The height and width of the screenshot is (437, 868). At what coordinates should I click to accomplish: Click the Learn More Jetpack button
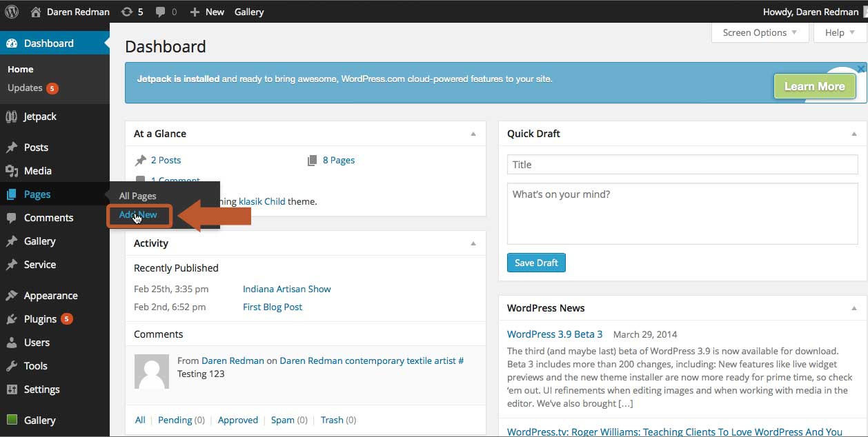click(815, 86)
